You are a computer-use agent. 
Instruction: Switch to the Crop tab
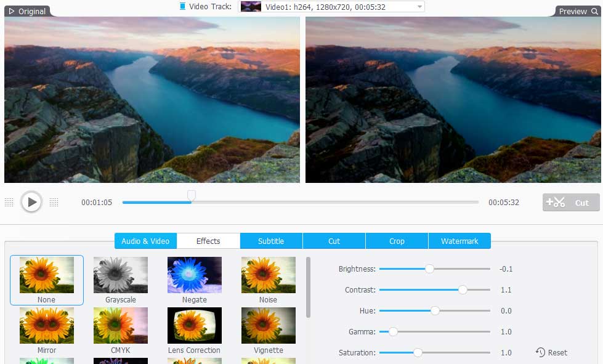pyautogui.click(x=397, y=241)
